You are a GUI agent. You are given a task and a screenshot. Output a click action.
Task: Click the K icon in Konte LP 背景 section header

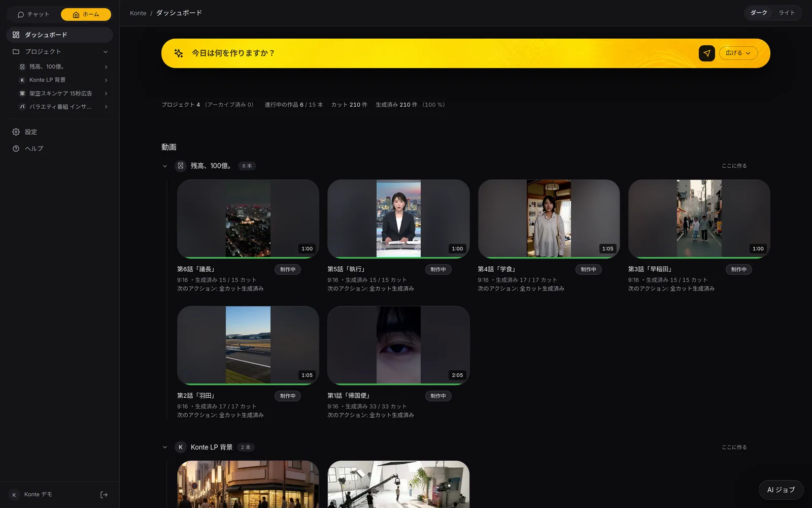coord(180,447)
